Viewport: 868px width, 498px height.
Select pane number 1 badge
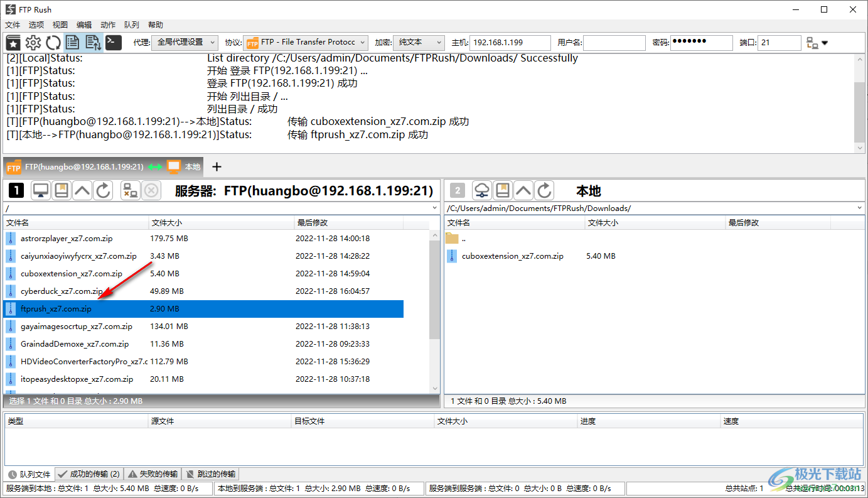(x=16, y=190)
